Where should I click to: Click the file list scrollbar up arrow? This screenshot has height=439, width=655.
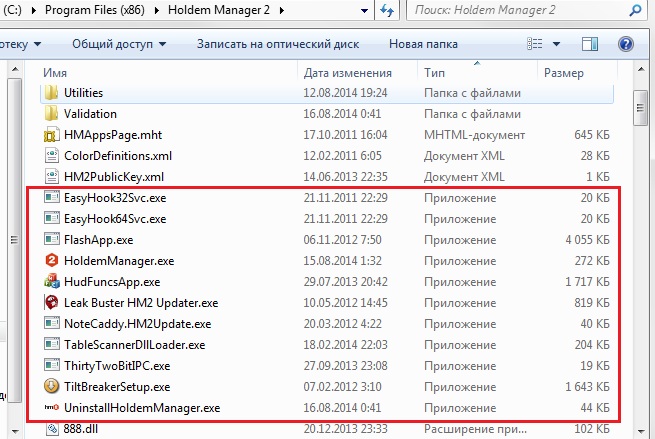[x=641, y=69]
